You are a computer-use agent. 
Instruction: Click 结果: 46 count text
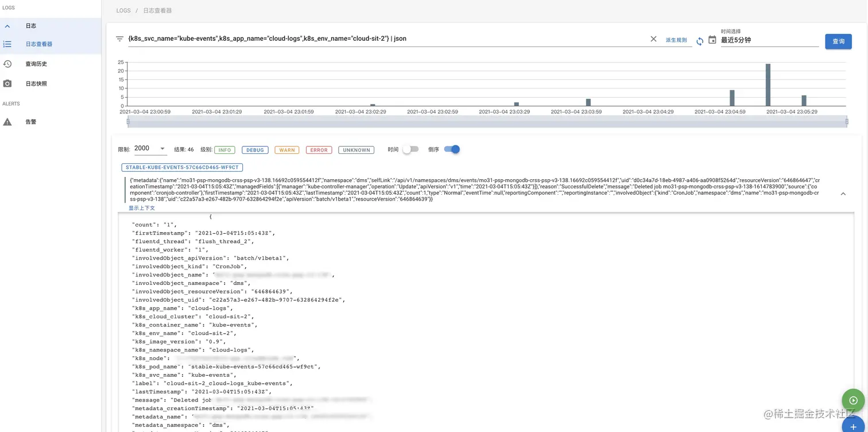[x=184, y=150]
